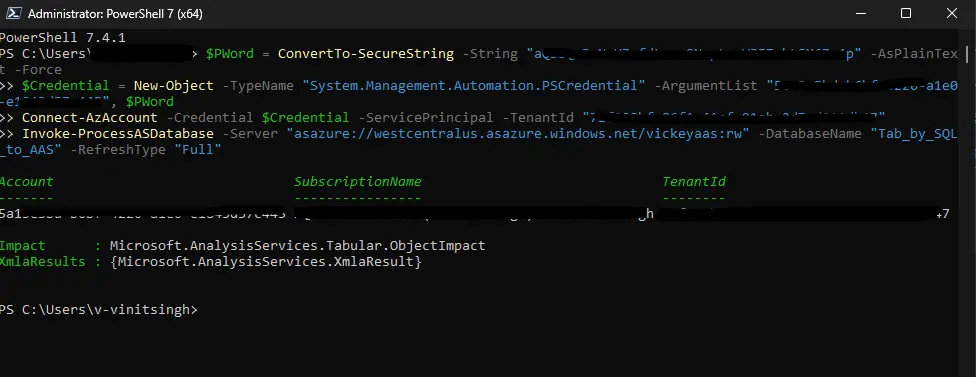Click the '-ArgumentList' parameter
976x377 pixels.
tap(706, 85)
